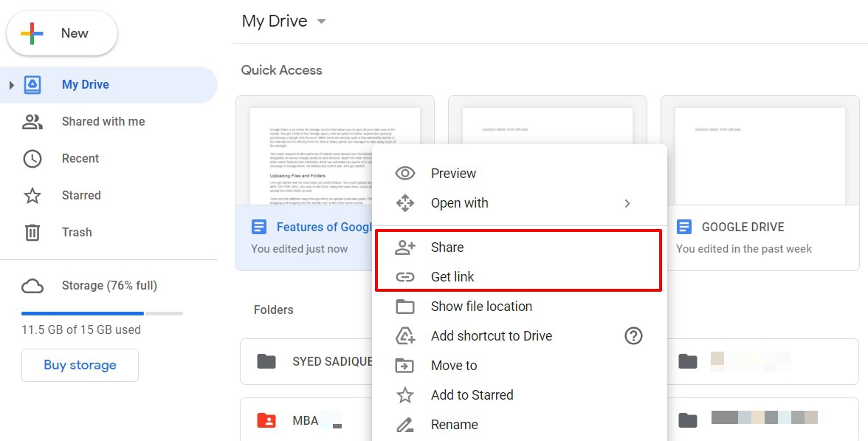This screenshot has width=868, height=441.
Task: Open the Features of Google document thumbnail
Action: tap(335, 157)
